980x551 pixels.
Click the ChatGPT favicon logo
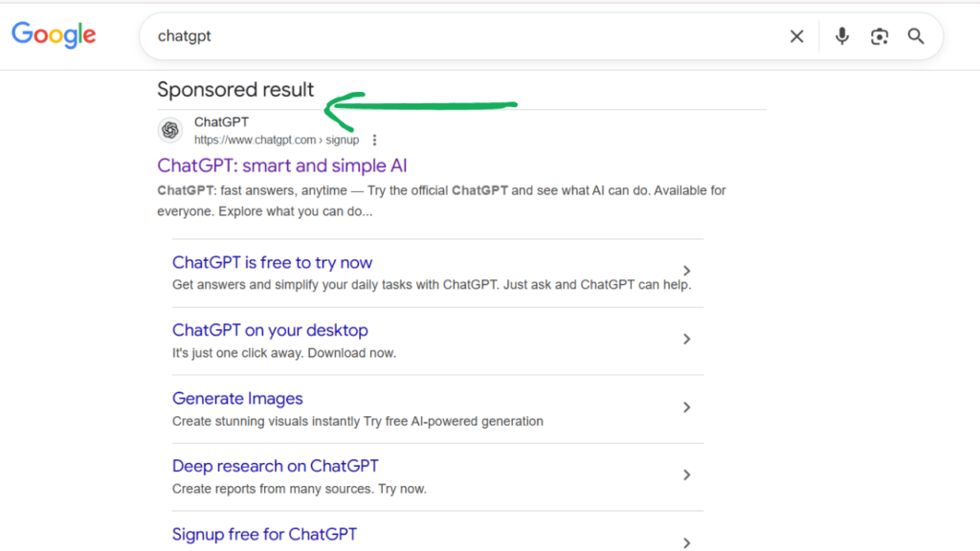pyautogui.click(x=170, y=130)
